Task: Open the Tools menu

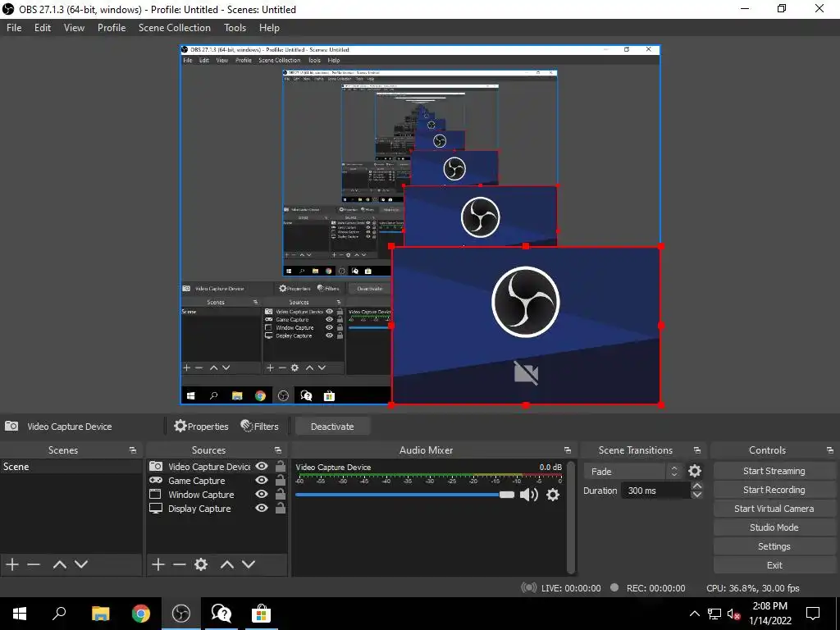Action: coord(235,28)
